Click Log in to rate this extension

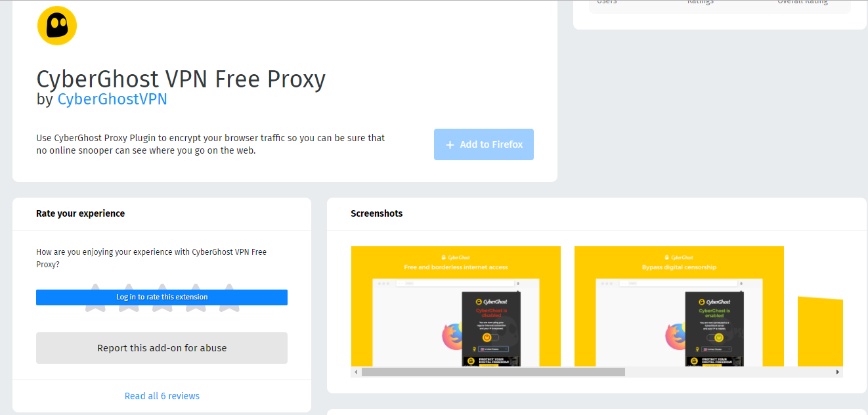pos(162,297)
